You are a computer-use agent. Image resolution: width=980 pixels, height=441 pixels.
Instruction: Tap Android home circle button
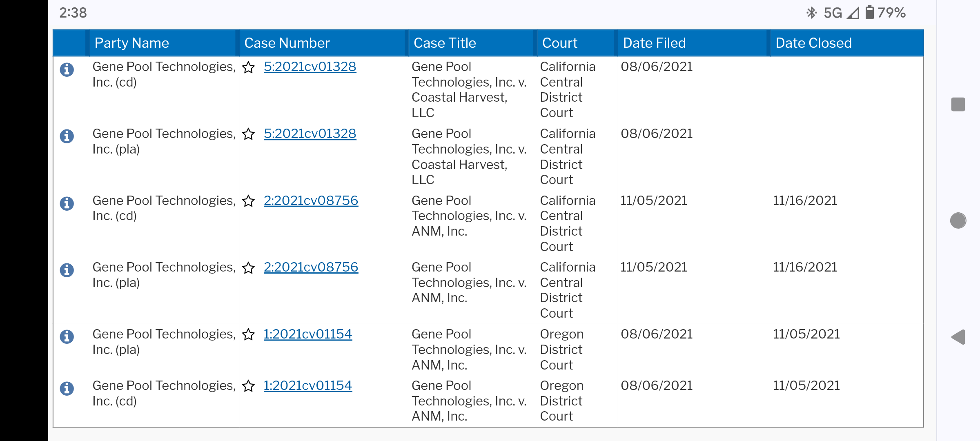point(958,220)
